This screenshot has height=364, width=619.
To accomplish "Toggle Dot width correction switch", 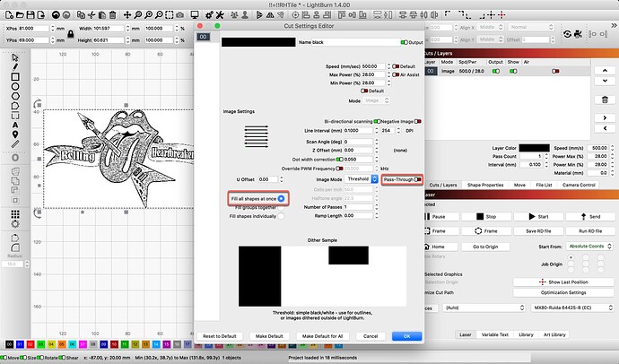I will point(339,160).
